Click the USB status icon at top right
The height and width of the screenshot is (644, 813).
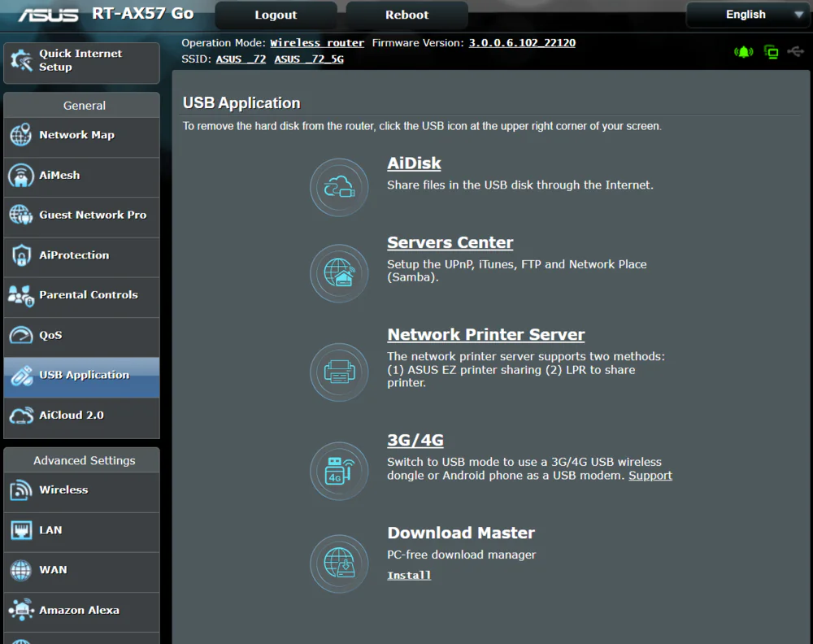(x=795, y=51)
